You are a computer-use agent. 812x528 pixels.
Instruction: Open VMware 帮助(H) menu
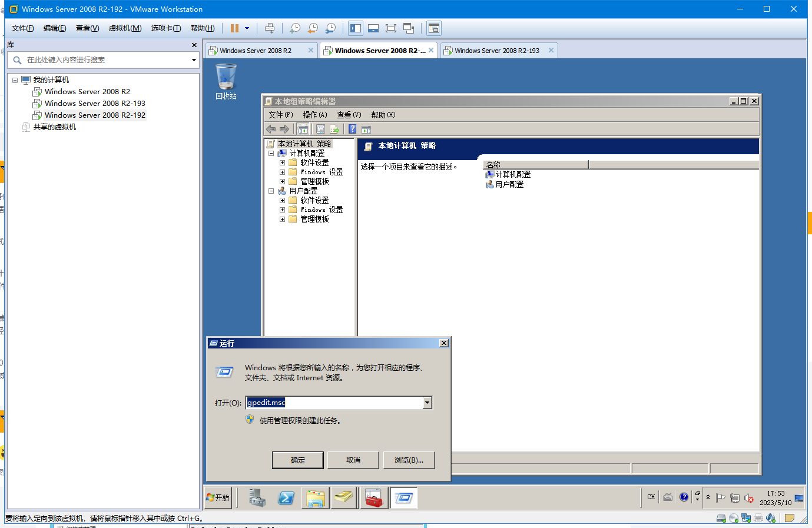[x=203, y=28]
